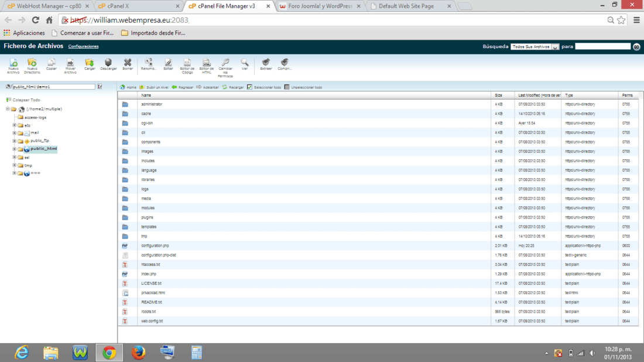Open Comenzar a usar Fir... bookmark
Image resolution: width=644 pixels, height=362 pixels.
[83, 33]
